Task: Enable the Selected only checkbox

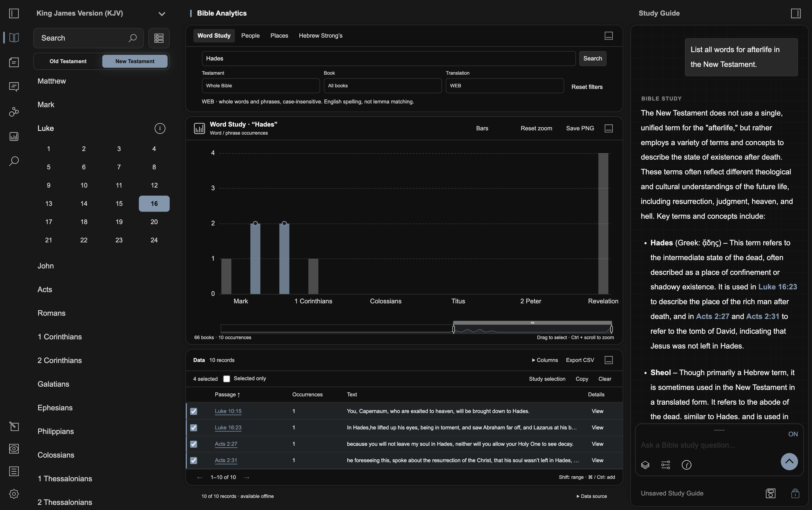Action: tap(227, 379)
